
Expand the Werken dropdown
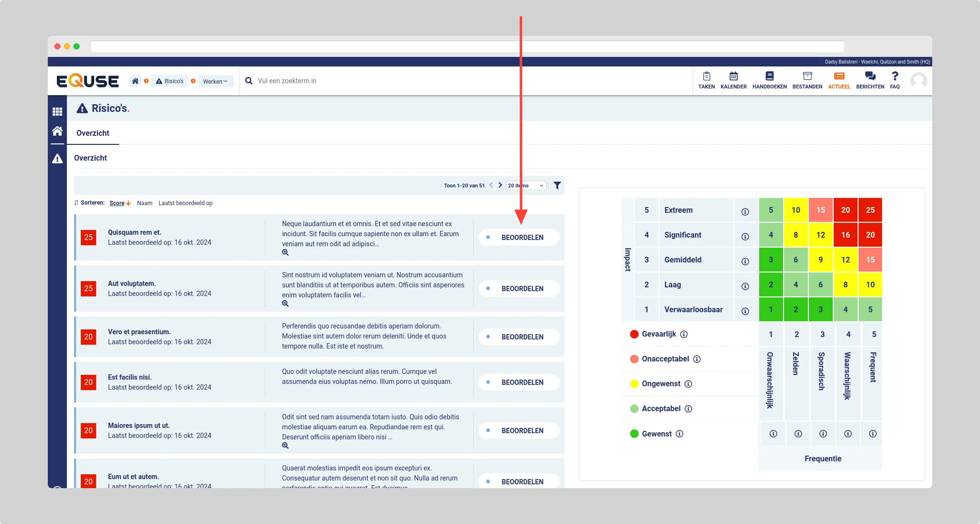click(215, 81)
